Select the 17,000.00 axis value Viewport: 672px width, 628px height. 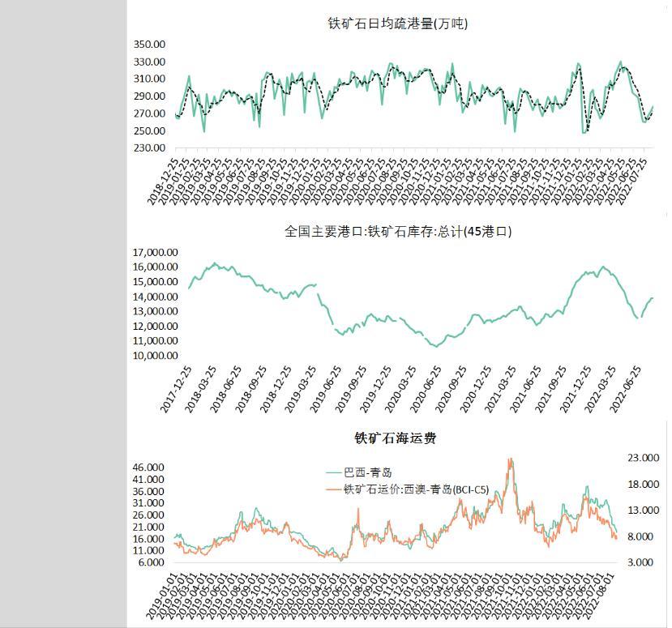pos(155,252)
